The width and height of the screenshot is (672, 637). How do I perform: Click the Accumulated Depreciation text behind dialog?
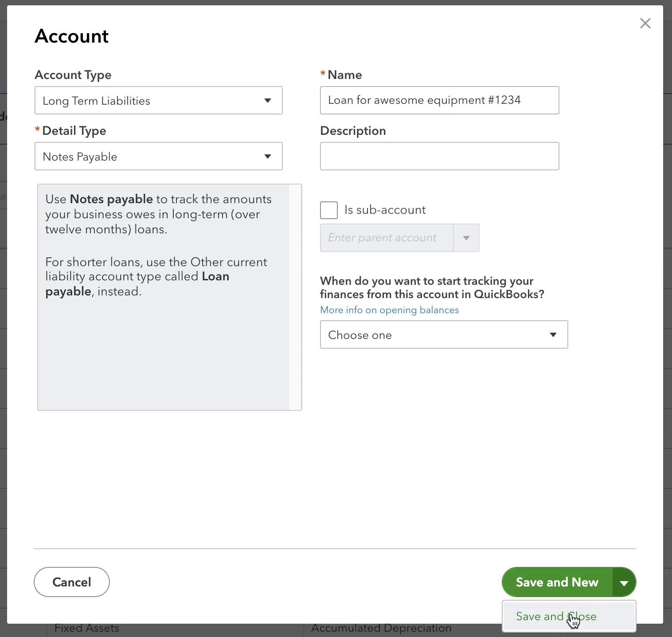click(381, 628)
